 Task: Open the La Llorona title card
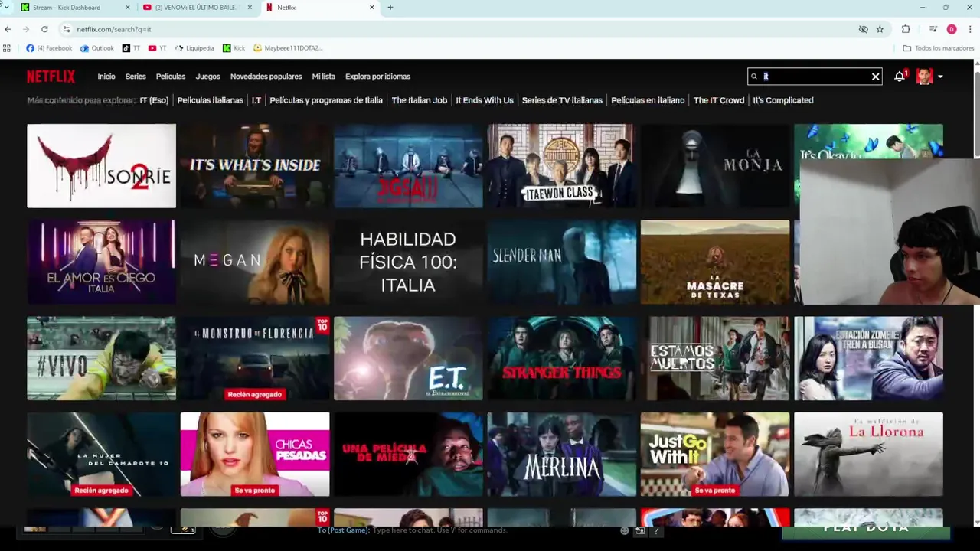tap(868, 455)
